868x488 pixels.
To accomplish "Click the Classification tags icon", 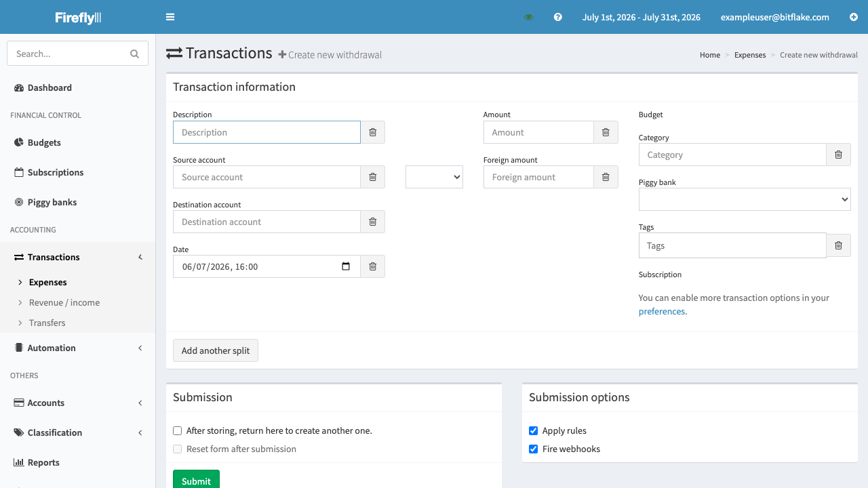I will (x=19, y=432).
